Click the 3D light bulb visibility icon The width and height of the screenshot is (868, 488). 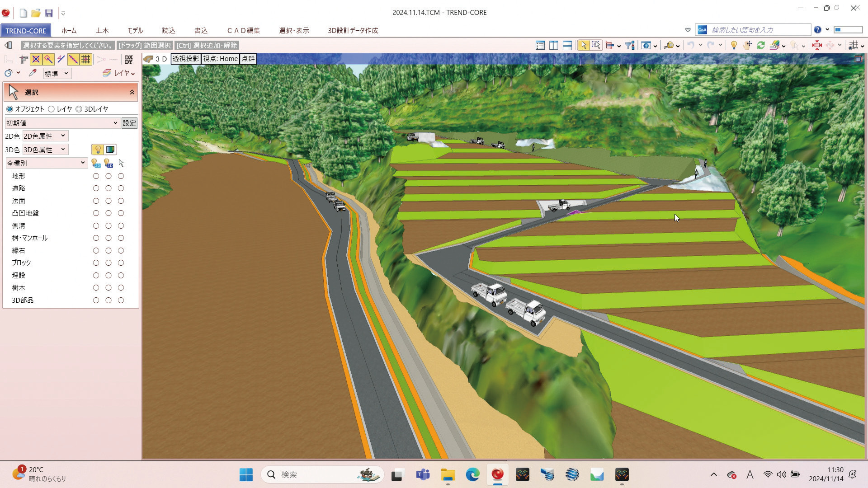(x=108, y=163)
